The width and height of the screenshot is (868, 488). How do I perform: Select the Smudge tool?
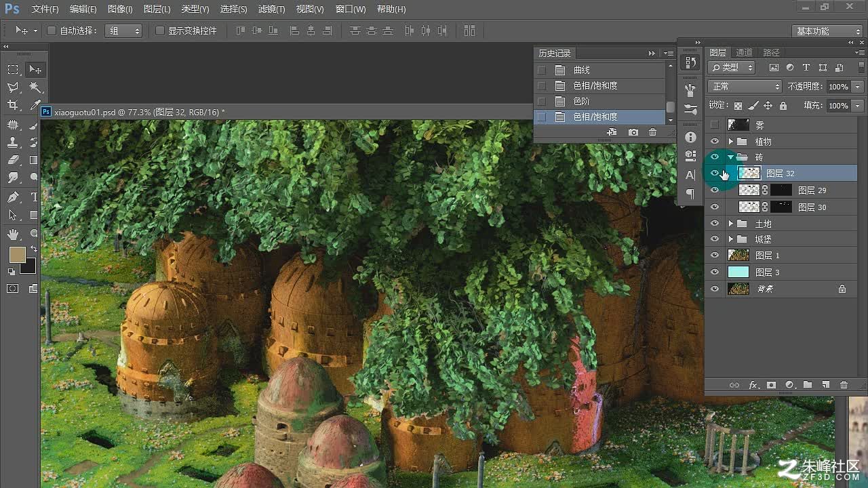pyautogui.click(x=13, y=178)
